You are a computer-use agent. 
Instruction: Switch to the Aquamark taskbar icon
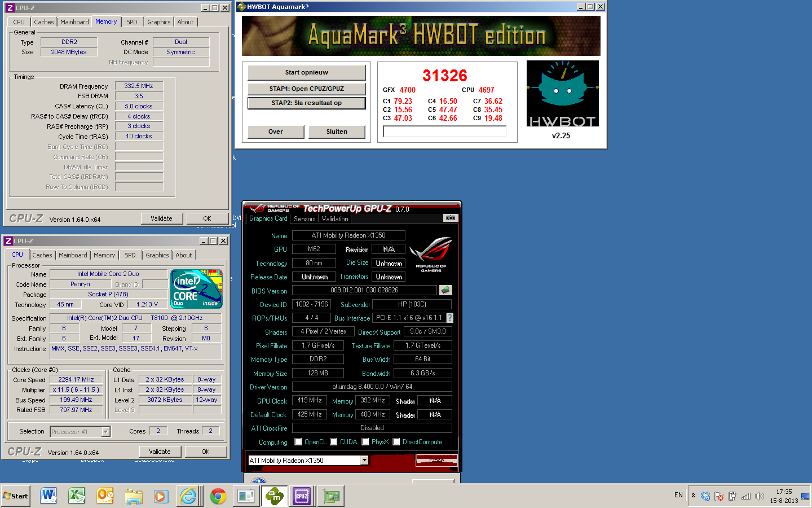pyautogui.click(x=274, y=496)
